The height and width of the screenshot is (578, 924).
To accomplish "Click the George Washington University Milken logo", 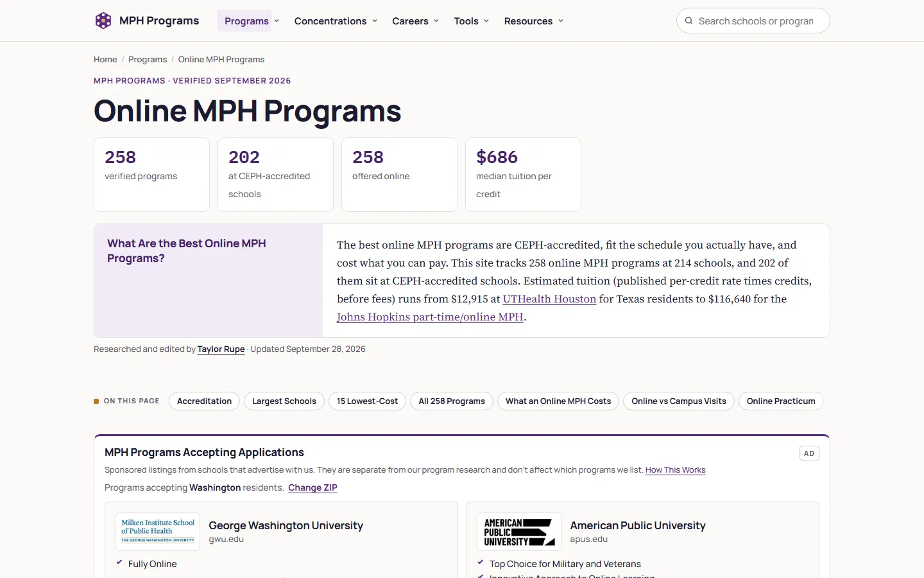I will point(158,532).
